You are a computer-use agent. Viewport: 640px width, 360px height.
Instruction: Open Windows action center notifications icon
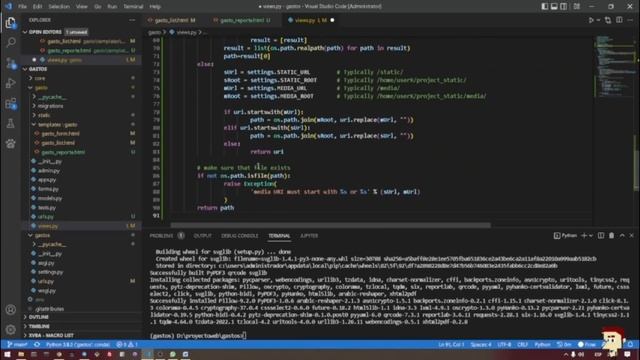tap(627, 354)
